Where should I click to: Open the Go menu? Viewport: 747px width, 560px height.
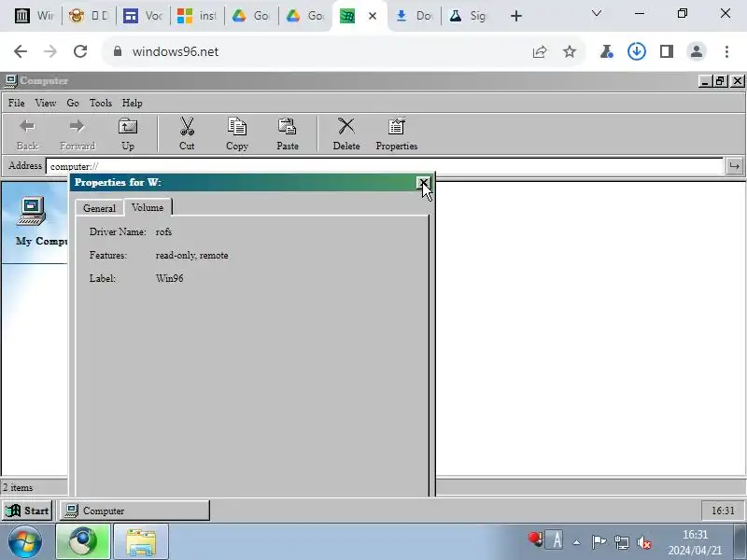point(73,103)
